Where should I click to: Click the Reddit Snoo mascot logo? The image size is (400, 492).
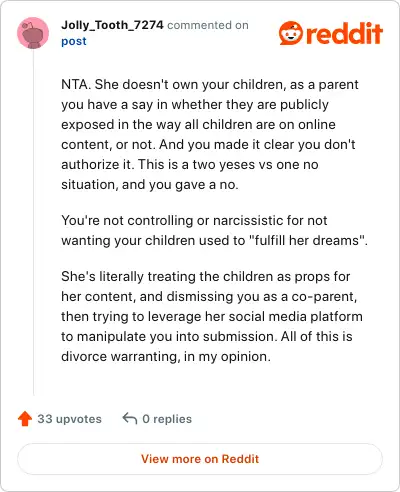291,33
